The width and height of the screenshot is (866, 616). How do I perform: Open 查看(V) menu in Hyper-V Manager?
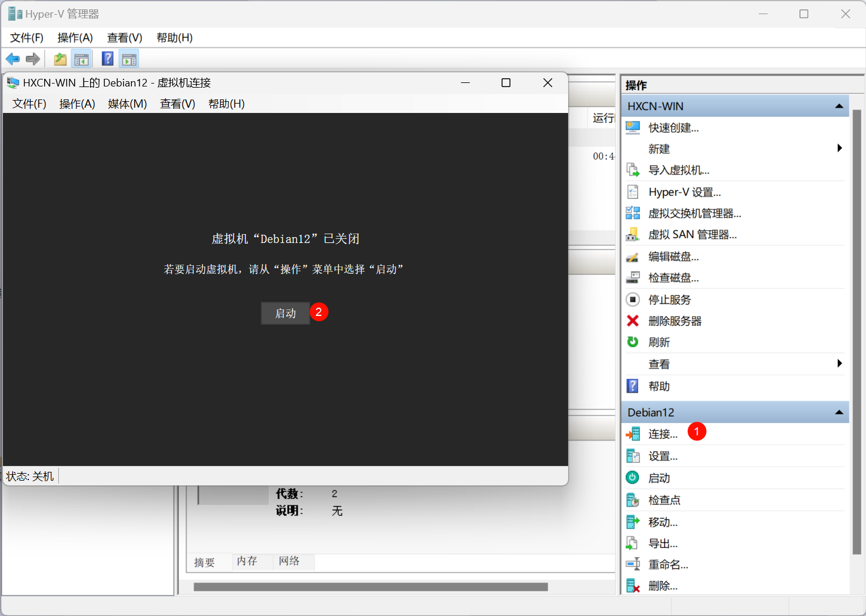pos(125,38)
